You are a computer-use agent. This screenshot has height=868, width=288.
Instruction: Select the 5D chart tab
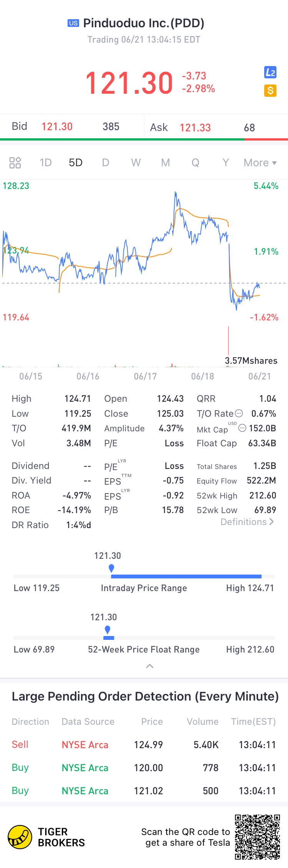pos(76,163)
